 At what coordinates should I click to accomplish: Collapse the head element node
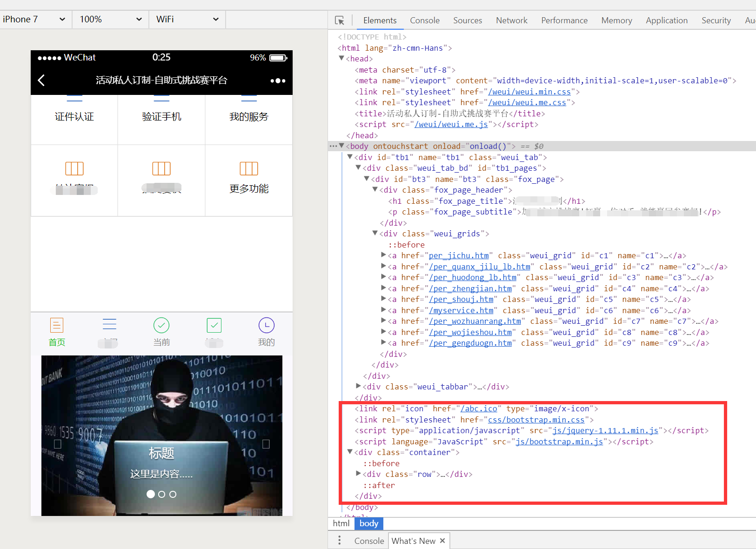click(341, 59)
